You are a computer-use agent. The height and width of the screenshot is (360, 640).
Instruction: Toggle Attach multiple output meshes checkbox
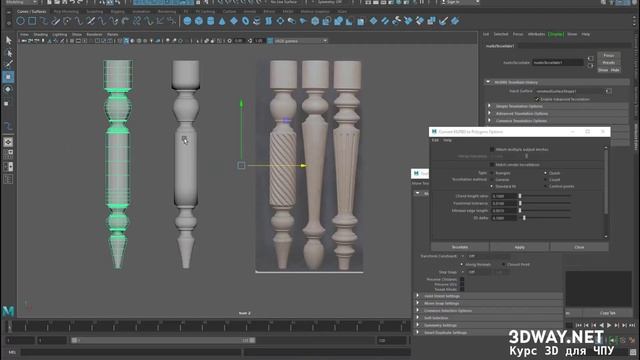(492, 149)
